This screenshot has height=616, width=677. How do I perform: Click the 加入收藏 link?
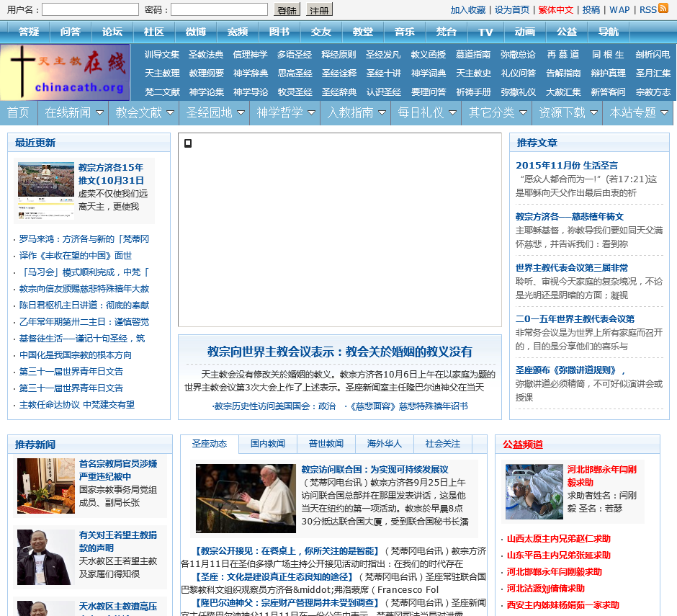[x=468, y=9]
